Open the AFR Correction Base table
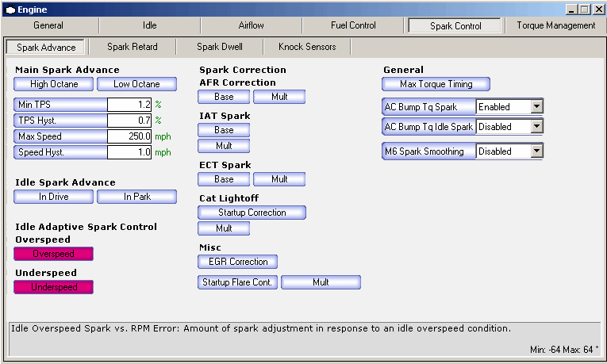Screen dimensions: 607x364 (x=224, y=97)
